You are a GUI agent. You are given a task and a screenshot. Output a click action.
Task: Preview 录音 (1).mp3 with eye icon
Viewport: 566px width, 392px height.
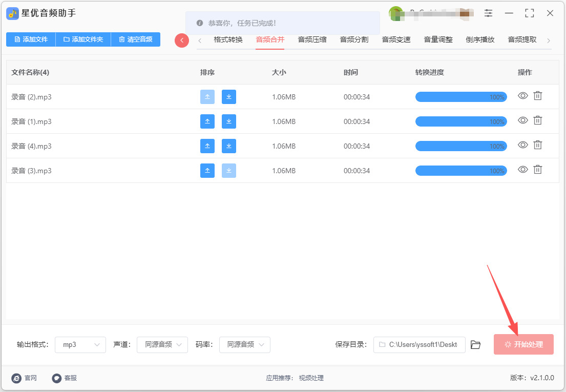(x=522, y=120)
